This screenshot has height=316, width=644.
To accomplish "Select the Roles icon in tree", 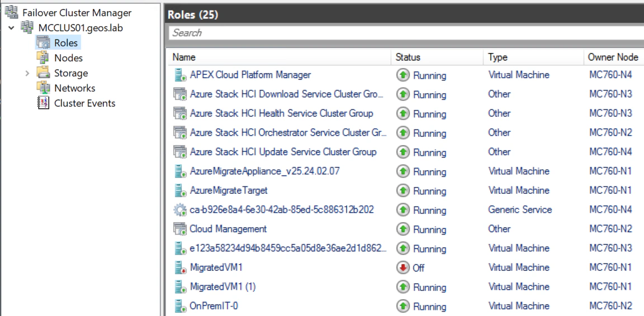I will pyautogui.click(x=43, y=42).
